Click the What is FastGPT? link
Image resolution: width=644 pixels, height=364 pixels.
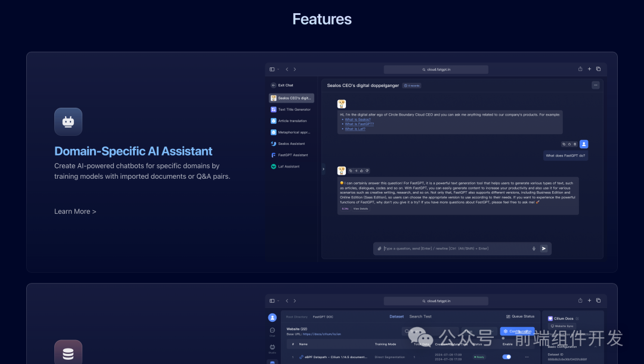[x=360, y=124]
